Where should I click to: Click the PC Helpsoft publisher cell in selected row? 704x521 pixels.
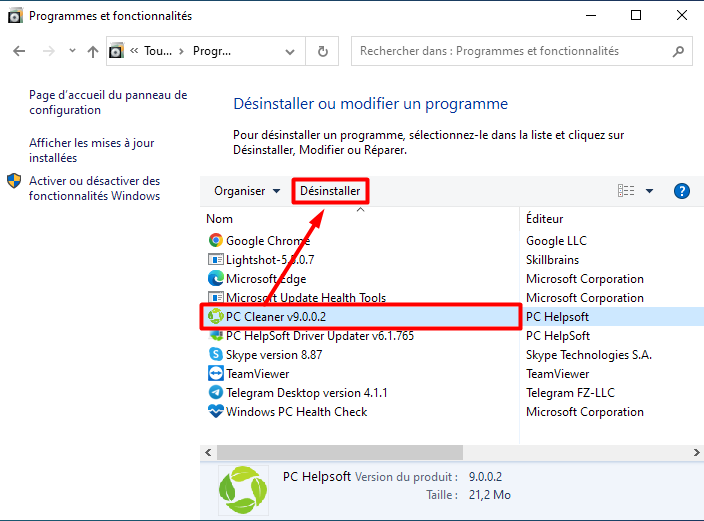557,317
